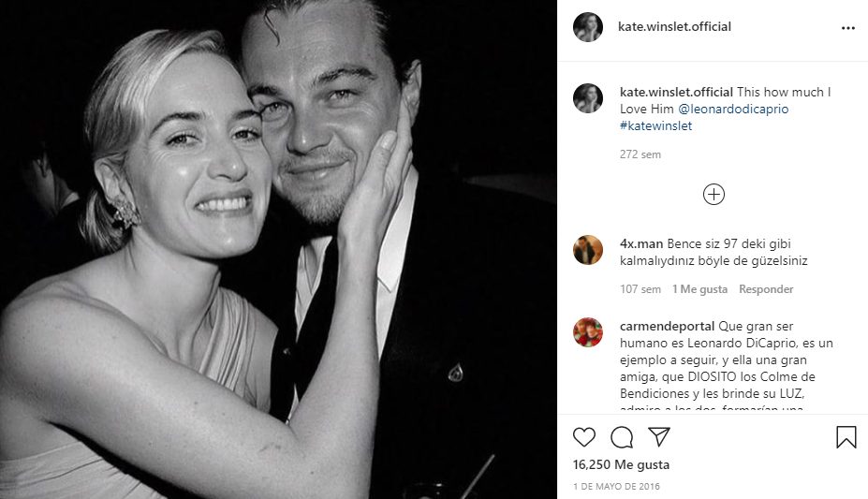868x499 pixels.
Task: Click the black-and-white post photo
Action: pos(278,249)
